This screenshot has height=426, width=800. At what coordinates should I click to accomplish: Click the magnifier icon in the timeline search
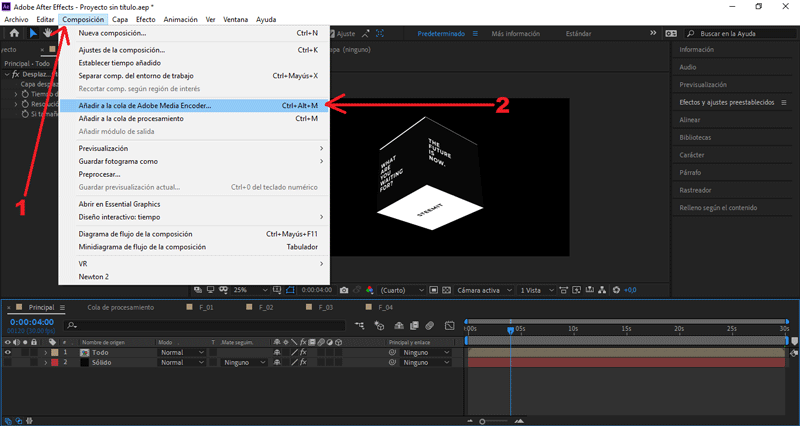(x=71, y=325)
